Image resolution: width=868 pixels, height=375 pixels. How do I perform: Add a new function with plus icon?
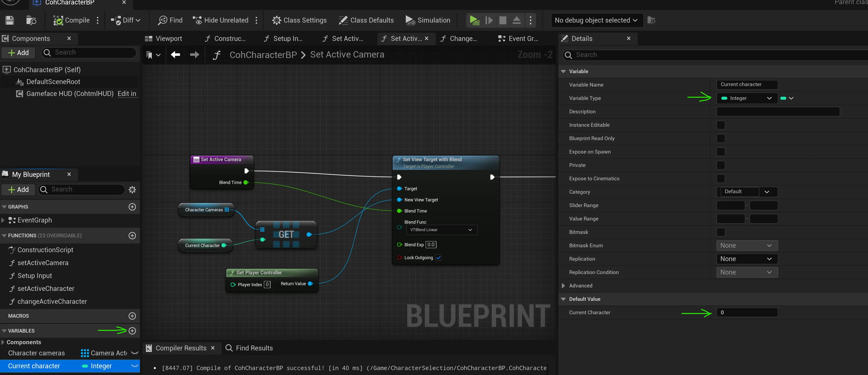(x=132, y=235)
